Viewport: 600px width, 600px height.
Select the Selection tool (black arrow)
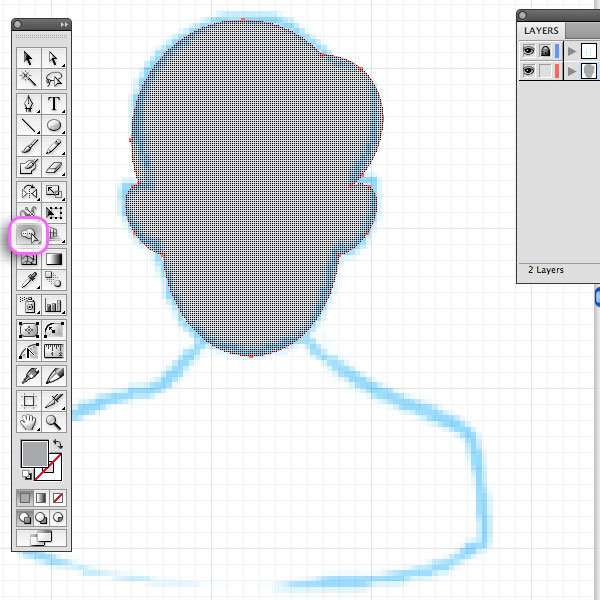pos(28,58)
